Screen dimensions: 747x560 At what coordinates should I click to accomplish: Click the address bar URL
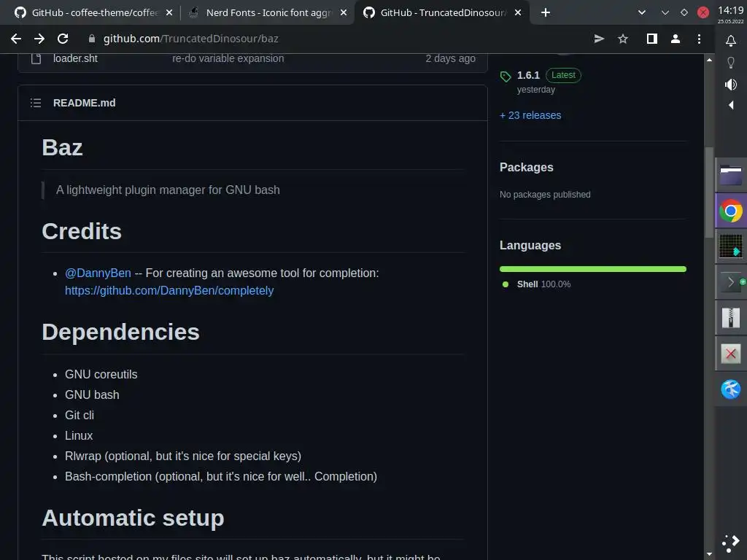pos(190,39)
